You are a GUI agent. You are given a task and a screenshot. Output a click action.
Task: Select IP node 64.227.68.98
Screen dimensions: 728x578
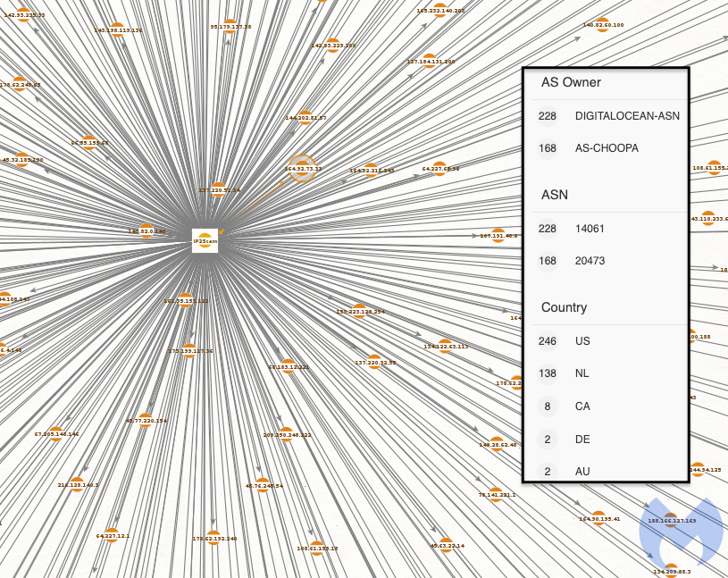click(439, 169)
